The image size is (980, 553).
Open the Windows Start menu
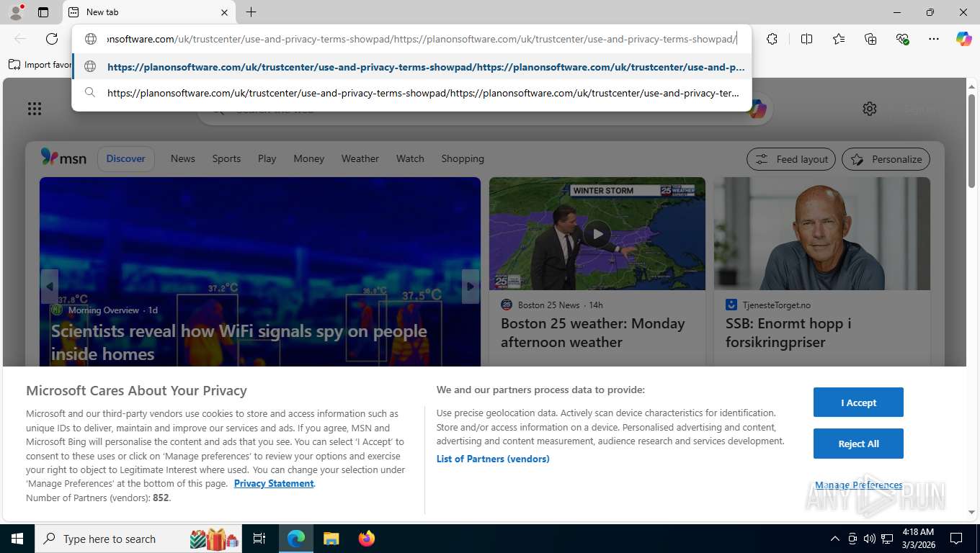click(17, 539)
